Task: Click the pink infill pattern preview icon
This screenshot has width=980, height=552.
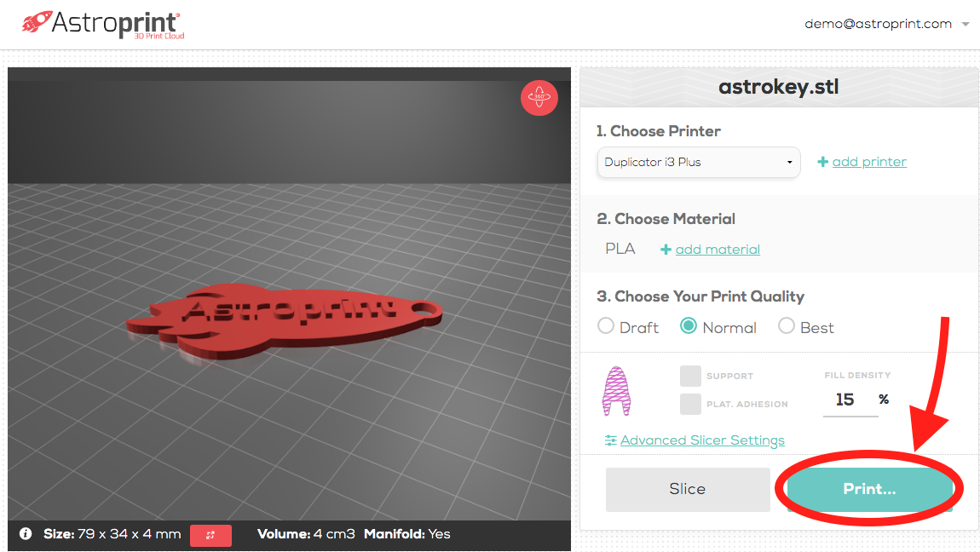Action: click(616, 392)
